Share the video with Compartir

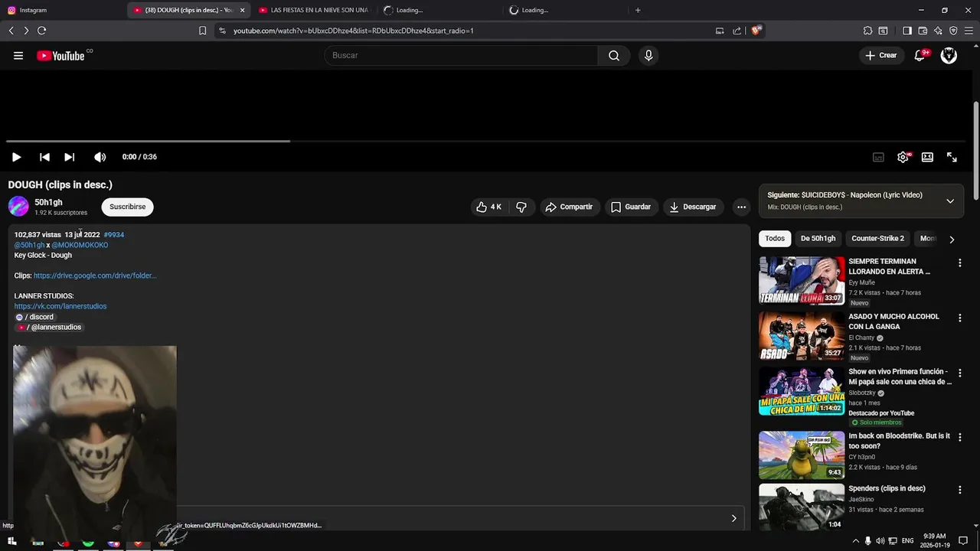(x=569, y=207)
